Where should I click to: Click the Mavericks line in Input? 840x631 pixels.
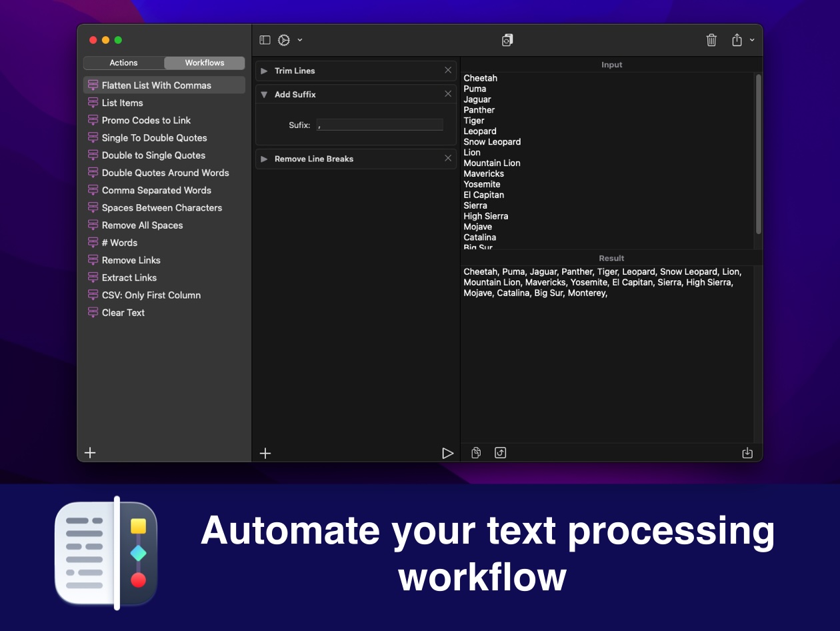tap(483, 173)
